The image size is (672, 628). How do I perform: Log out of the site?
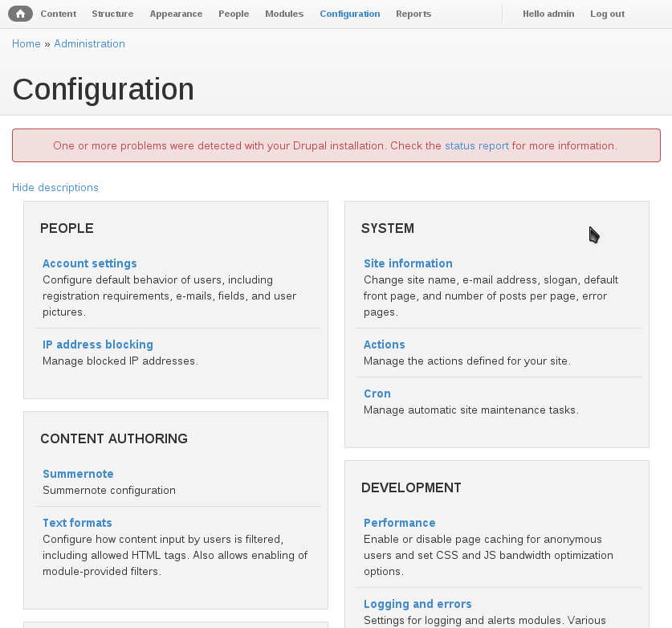coord(607,14)
